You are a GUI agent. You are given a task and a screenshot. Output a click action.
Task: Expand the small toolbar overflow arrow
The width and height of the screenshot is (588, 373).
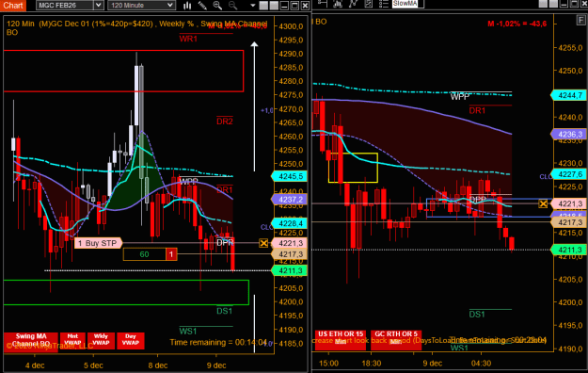(x=253, y=6)
